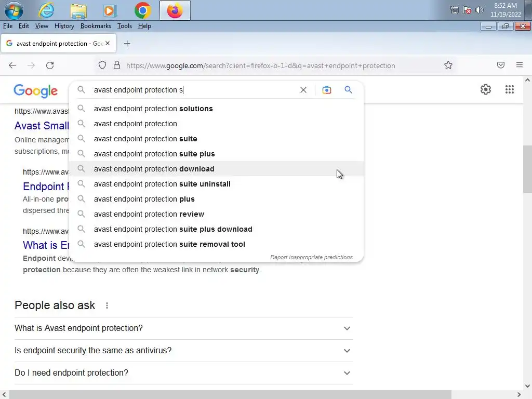Open the Help menu

coord(144,26)
